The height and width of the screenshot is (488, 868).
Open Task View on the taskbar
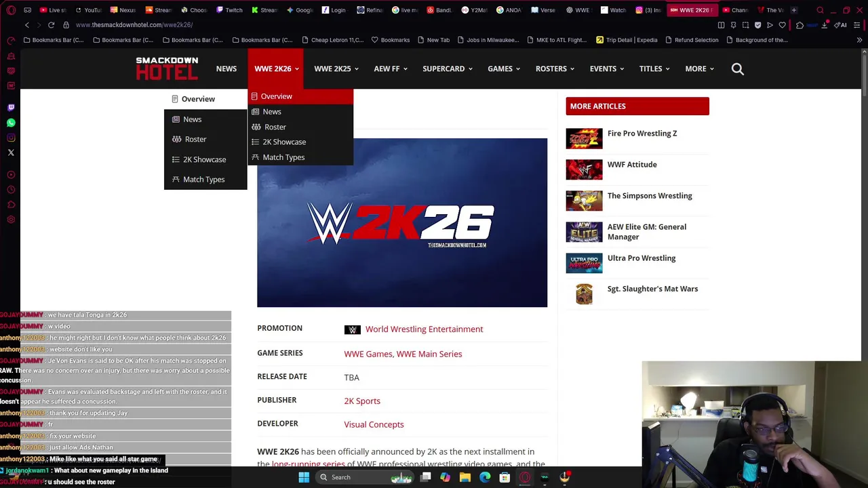(425, 477)
